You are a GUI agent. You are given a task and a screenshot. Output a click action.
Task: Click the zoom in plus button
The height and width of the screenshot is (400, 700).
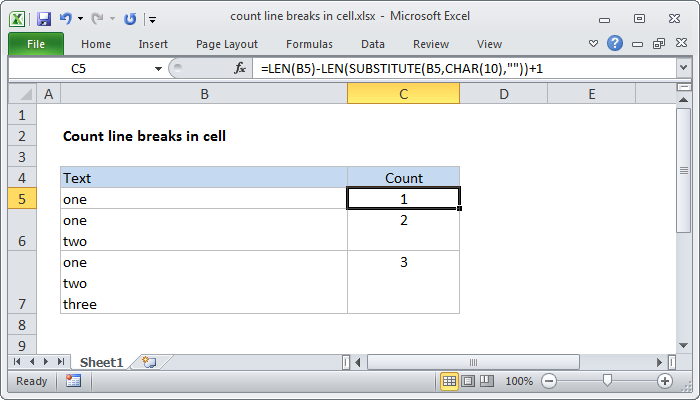664,381
